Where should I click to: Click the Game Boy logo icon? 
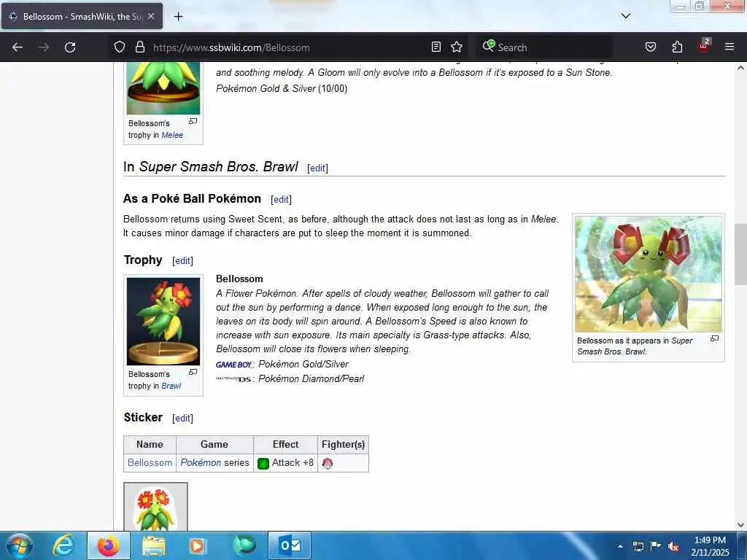[x=234, y=365]
